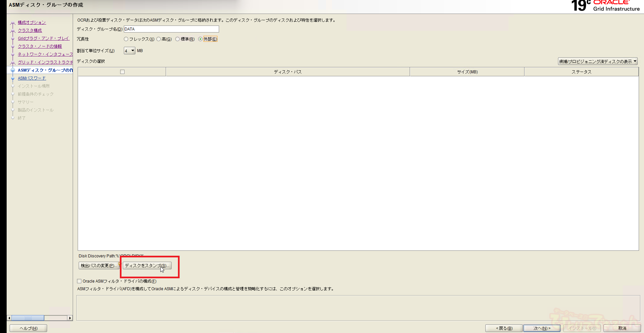Sort by the サイズ(MB) column header
This screenshot has height=333, width=644.
click(467, 72)
